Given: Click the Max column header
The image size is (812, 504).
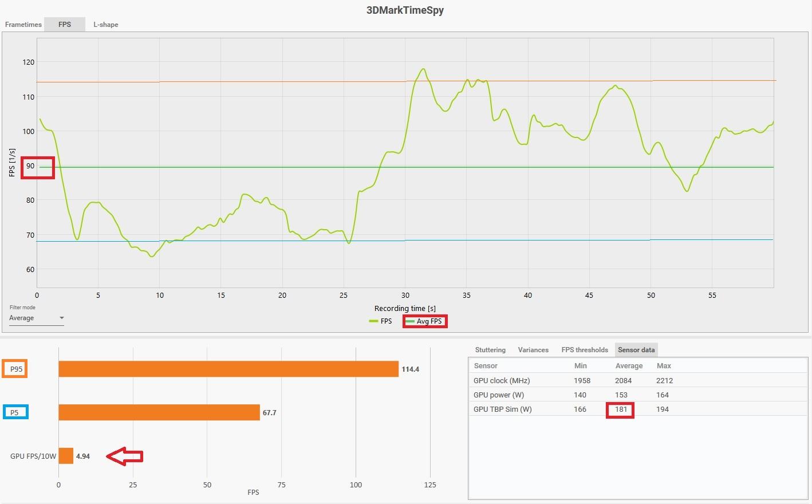Looking at the screenshot, I should [x=664, y=365].
